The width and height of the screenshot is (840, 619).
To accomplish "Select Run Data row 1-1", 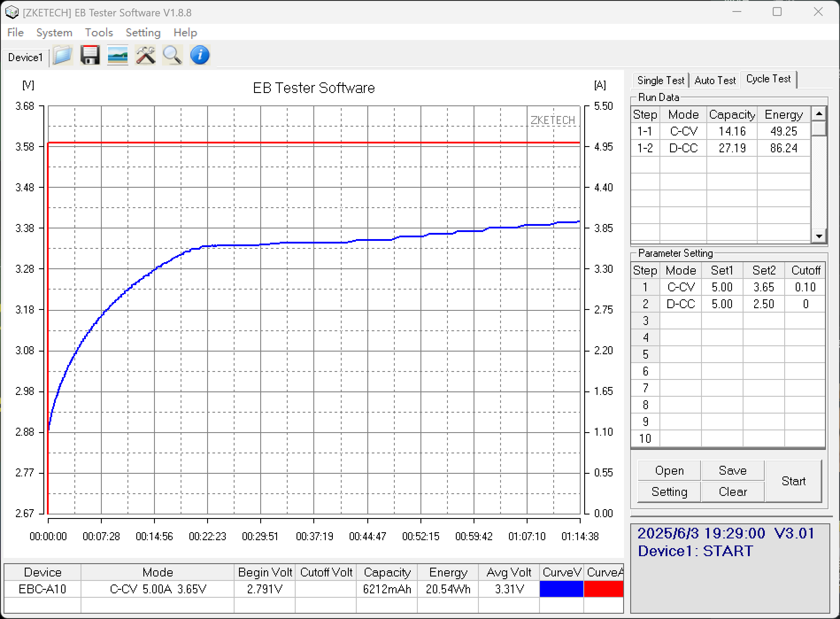I will (721, 132).
